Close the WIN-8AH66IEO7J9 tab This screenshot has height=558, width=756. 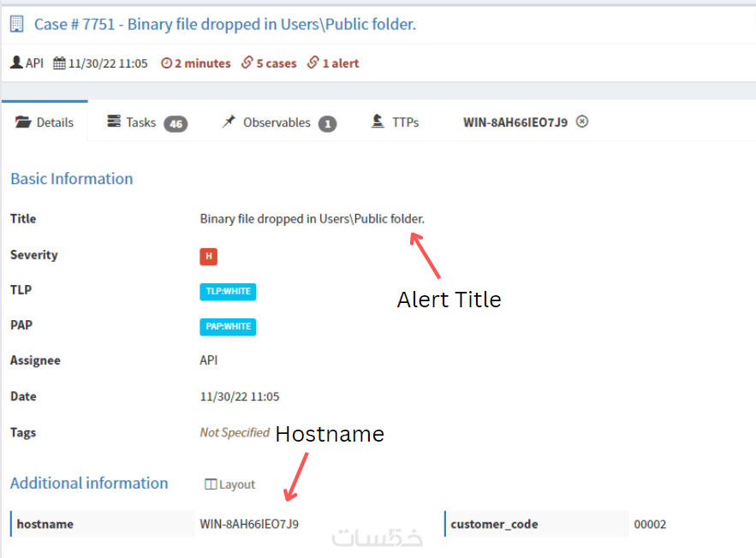(582, 122)
